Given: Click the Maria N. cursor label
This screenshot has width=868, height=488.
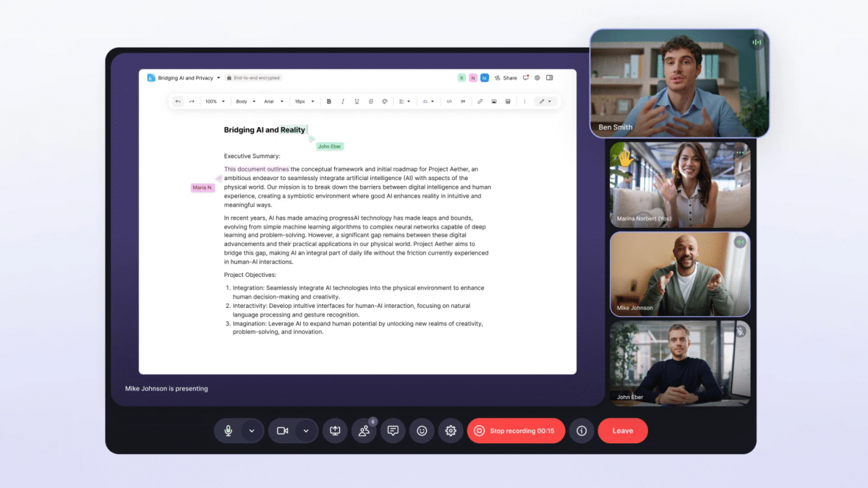Looking at the screenshot, I should tap(203, 188).
